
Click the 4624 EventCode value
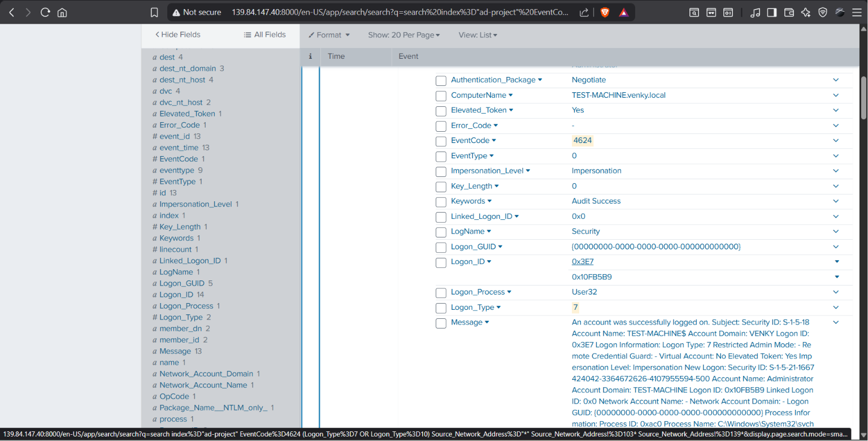pos(583,140)
